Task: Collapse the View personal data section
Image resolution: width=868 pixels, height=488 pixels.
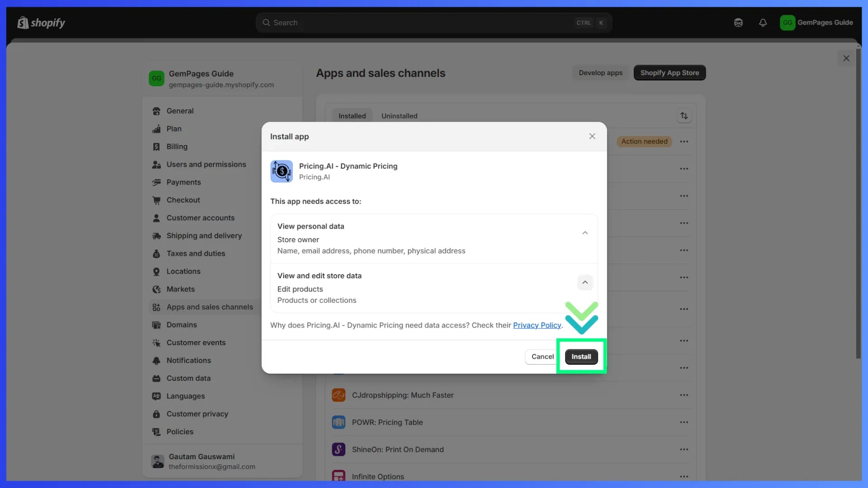Action: point(585,233)
